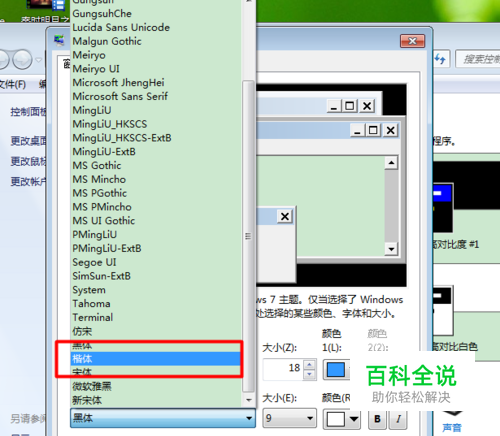
Task: Select Meiryo UI font
Action: point(156,69)
